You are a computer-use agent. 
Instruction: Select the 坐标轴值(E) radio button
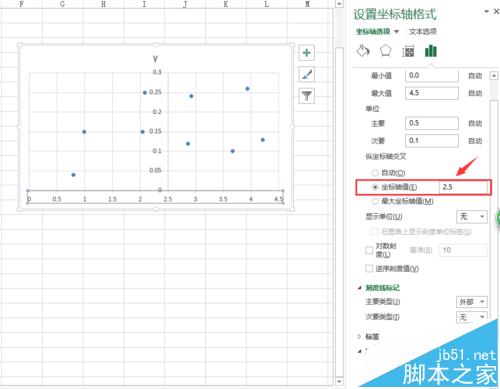[375, 187]
